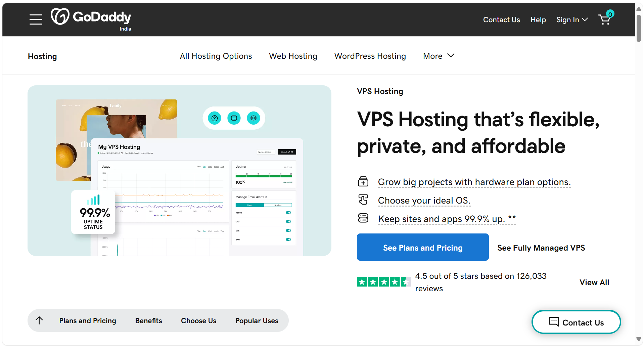Click the See Plans and Pricing button

[x=422, y=247]
